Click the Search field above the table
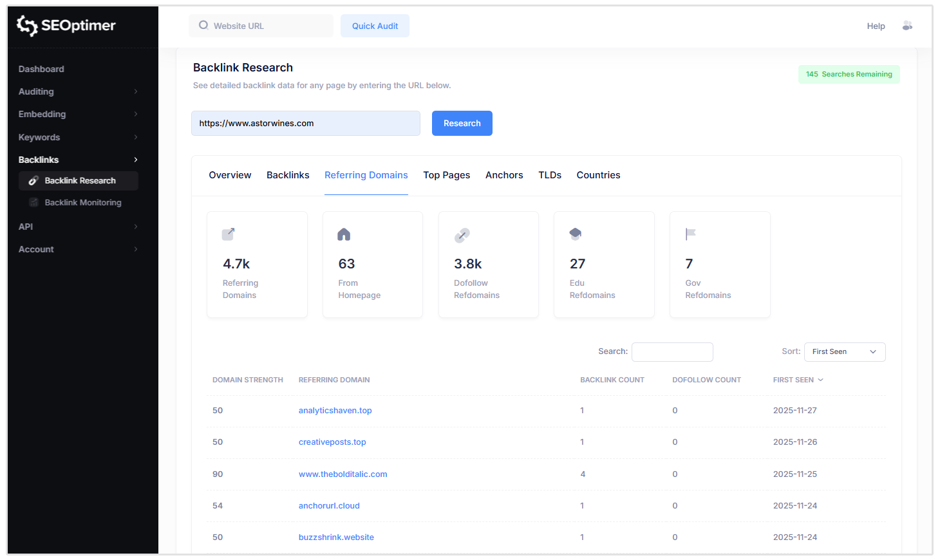This screenshot has width=940, height=560. tap(672, 351)
